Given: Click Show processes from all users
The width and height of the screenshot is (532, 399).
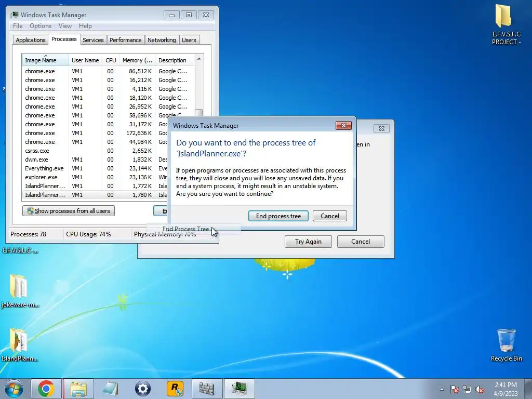Looking at the screenshot, I should click(x=69, y=211).
